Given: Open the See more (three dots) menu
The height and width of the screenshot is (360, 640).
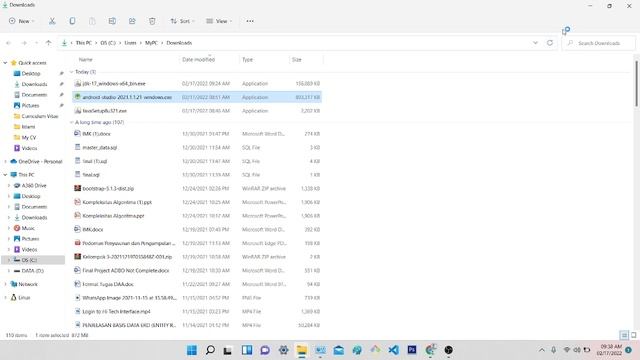Looking at the screenshot, I should (x=250, y=21).
